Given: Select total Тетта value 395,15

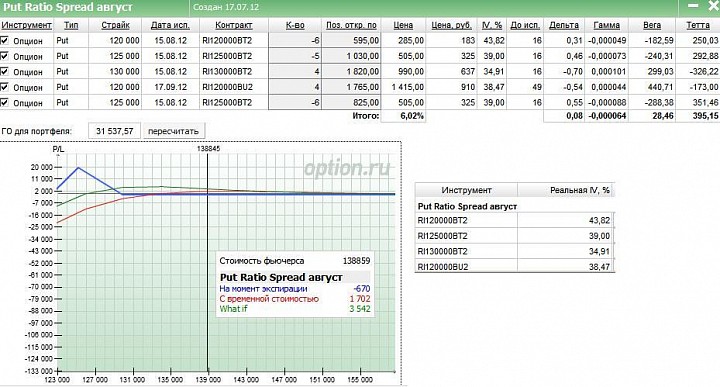Looking at the screenshot, I should [698, 116].
